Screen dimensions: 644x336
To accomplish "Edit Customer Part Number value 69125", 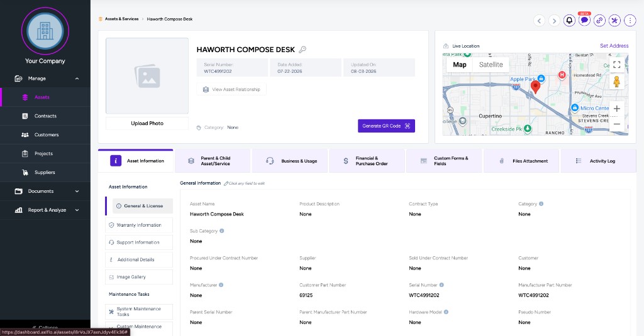I will pyautogui.click(x=306, y=295).
